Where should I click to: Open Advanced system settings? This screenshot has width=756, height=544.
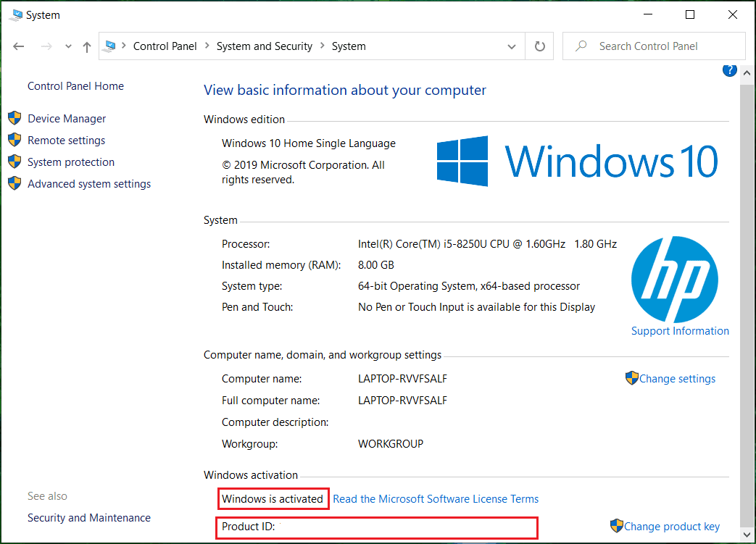[88, 183]
